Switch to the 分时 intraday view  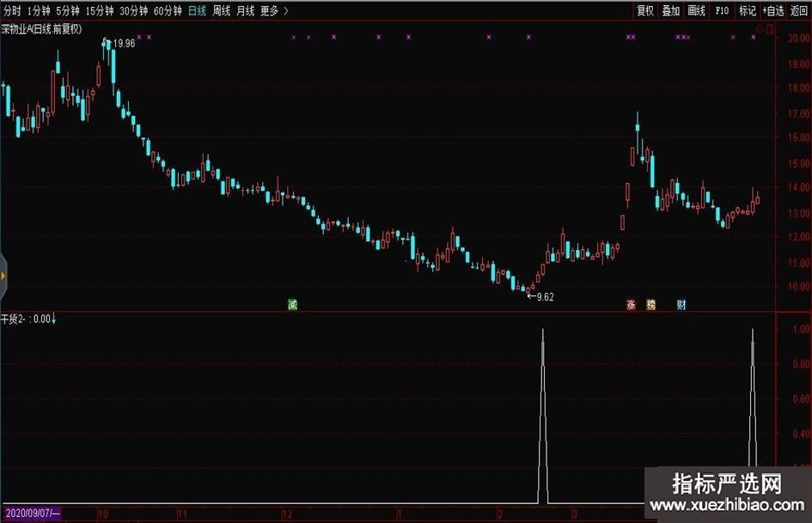(x=12, y=10)
